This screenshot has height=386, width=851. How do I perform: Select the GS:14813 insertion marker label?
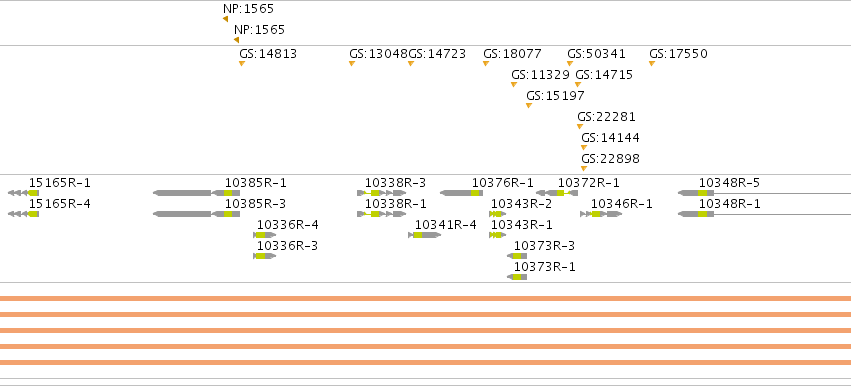[x=268, y=54]
